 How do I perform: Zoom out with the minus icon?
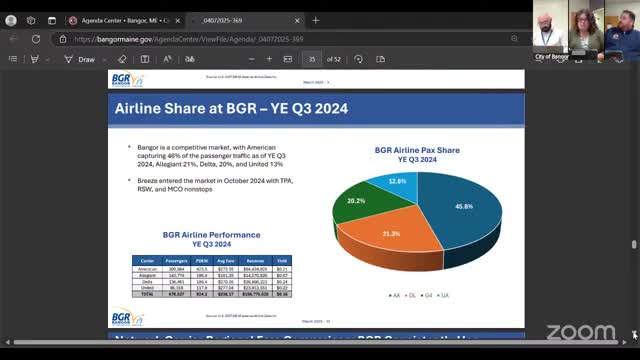[x=251, y=59]
